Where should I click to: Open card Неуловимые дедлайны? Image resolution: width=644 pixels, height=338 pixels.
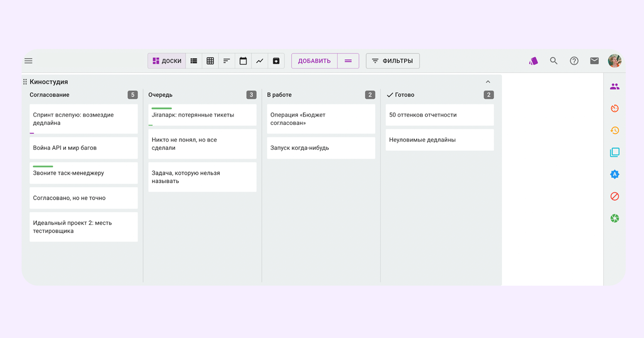pyautogui.click(x=439, y=140)
